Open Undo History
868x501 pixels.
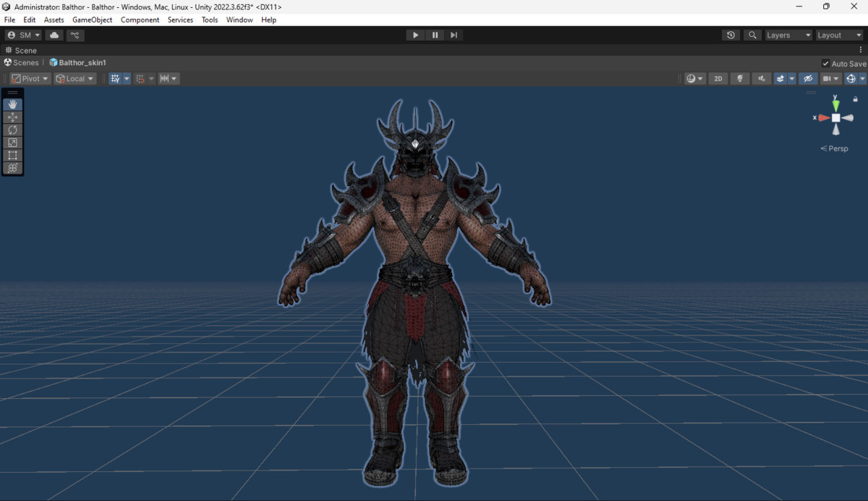(731, 35)
